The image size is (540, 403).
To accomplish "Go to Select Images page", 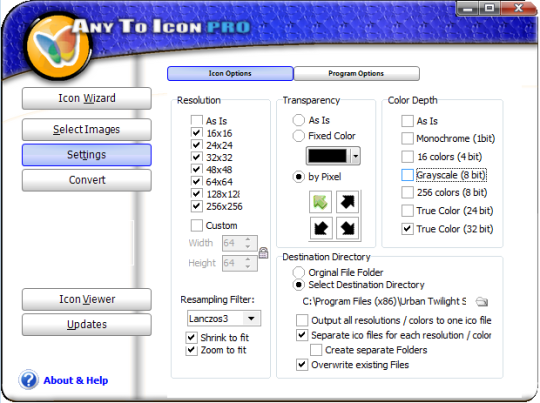I will (87, 130).
